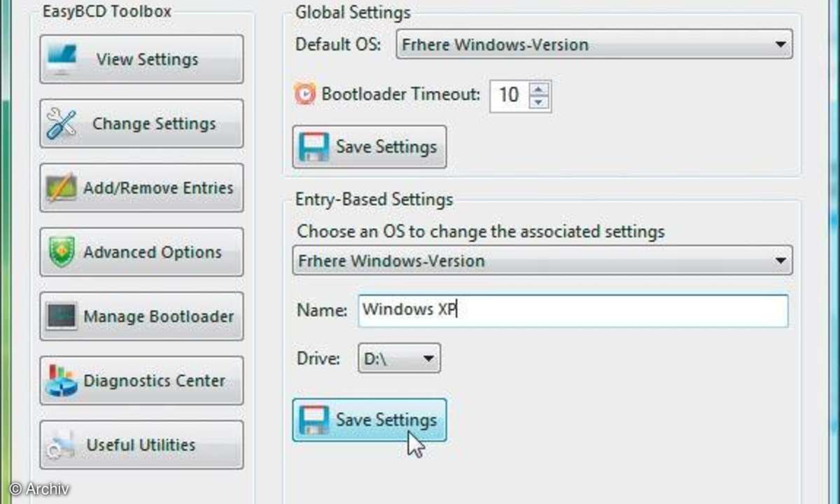Click the text 'Choose an OS to change the associated settings'
Image resolution: width=840 pixels, height=504 pixels.
pos(481,231)
